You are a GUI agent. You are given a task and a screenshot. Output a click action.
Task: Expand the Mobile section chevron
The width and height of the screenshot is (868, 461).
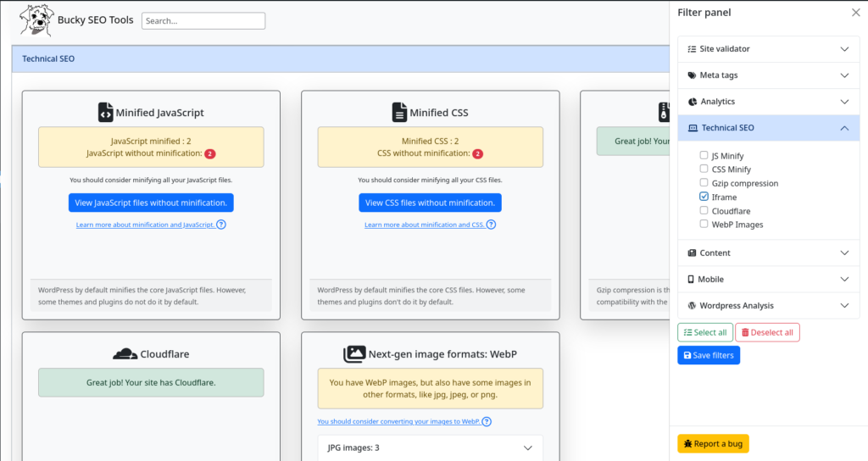coord(844,280)
